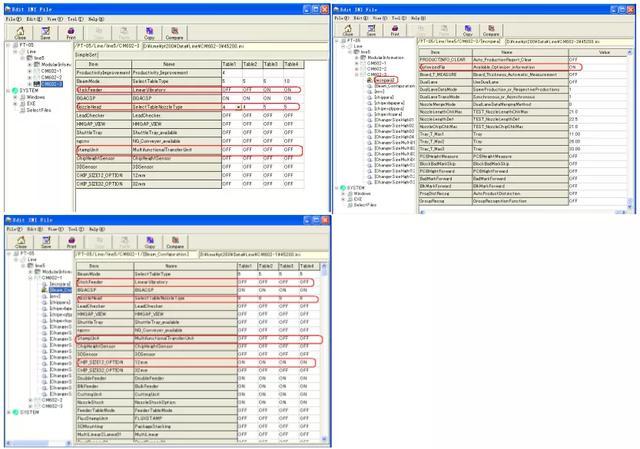Click the Item column header in top-right window
This screenshot has width=640, height=449.
point(446,52)
